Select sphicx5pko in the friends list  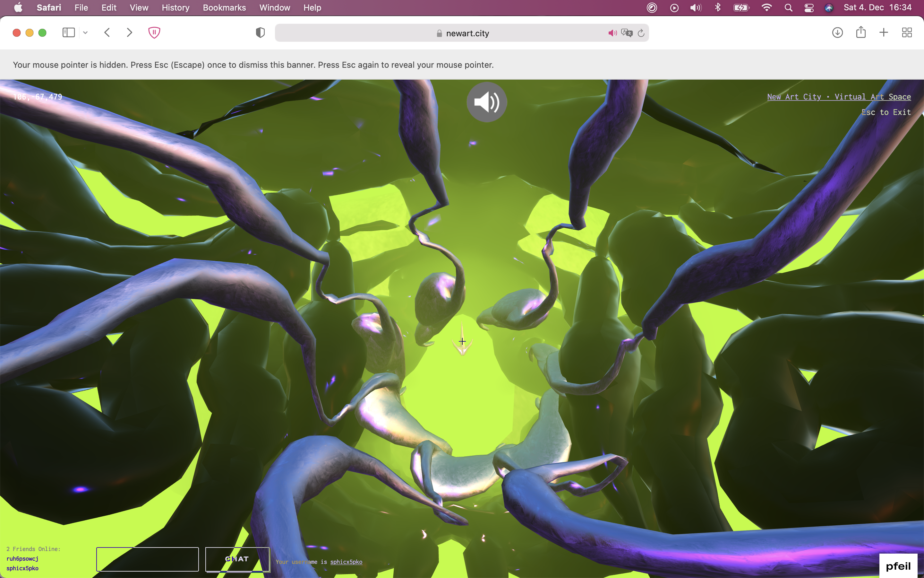pos(22,568)
